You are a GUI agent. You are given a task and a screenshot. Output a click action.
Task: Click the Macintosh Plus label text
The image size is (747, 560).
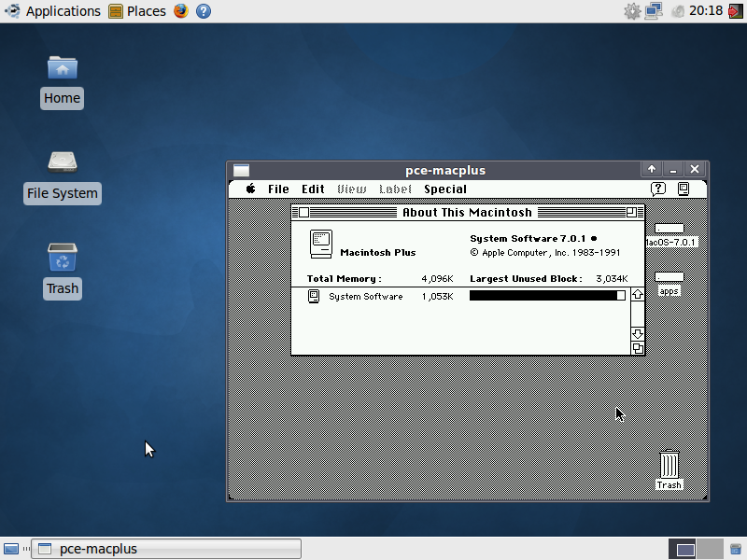pyautogui.click(x=378, y=253)
